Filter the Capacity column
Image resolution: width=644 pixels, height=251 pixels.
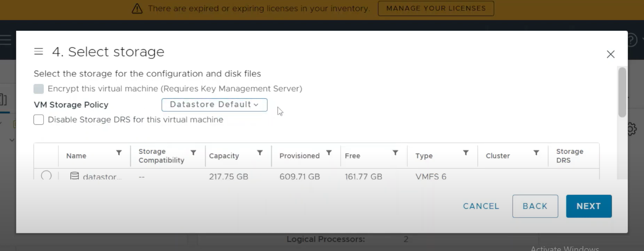click(260, 153)
